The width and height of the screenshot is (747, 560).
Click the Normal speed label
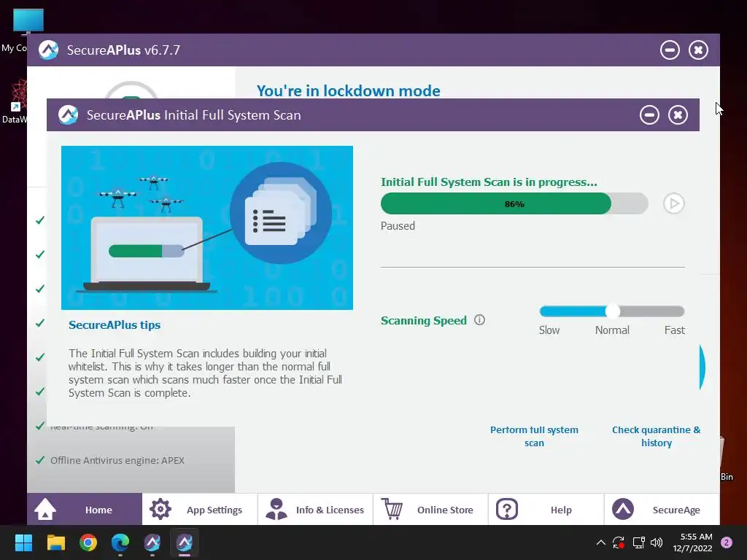tap(612, 330)
